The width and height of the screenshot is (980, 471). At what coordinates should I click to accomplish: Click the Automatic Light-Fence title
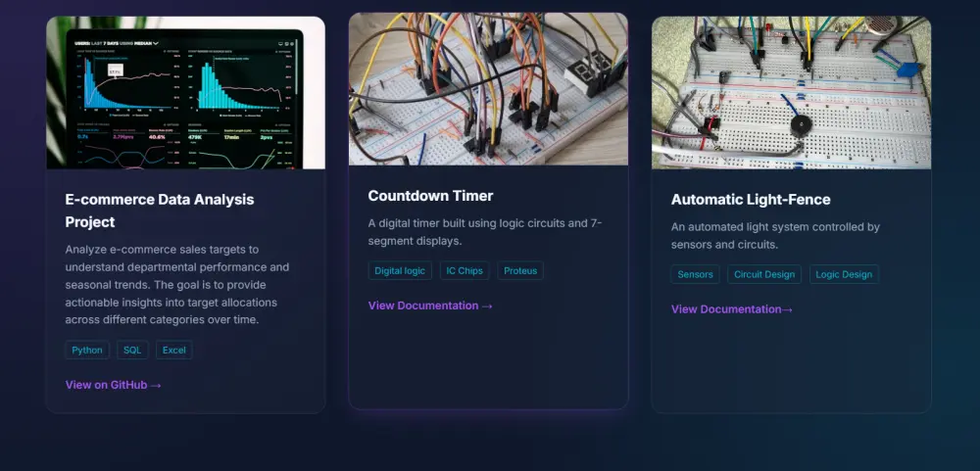751,200
